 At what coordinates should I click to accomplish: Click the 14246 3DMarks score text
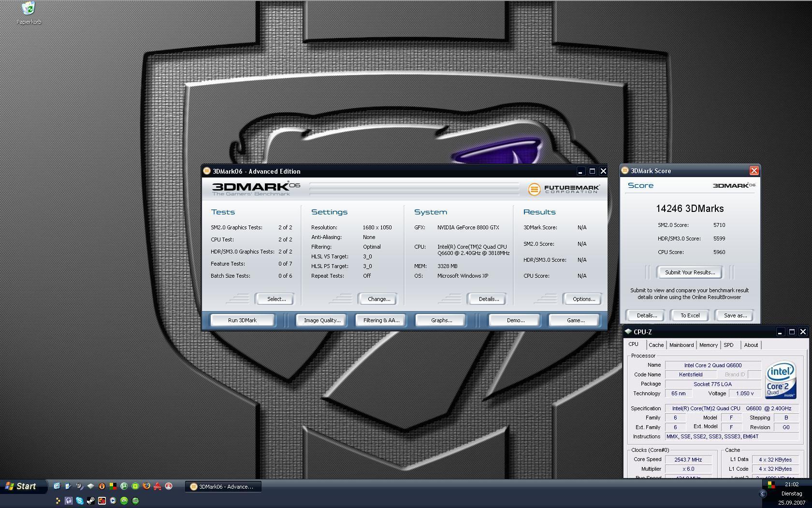(690, 209)
